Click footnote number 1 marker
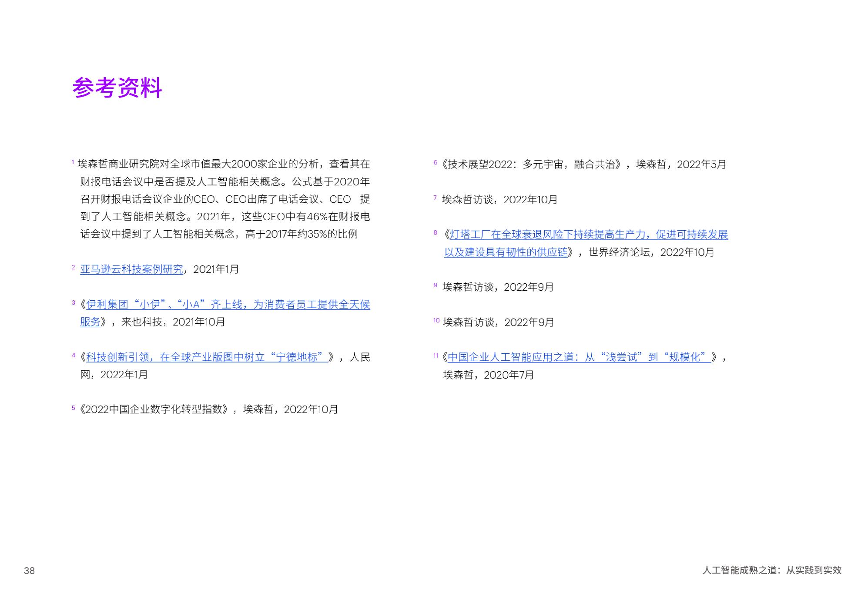Viewport: 868px width, 614px height. (x=73, y=162)
